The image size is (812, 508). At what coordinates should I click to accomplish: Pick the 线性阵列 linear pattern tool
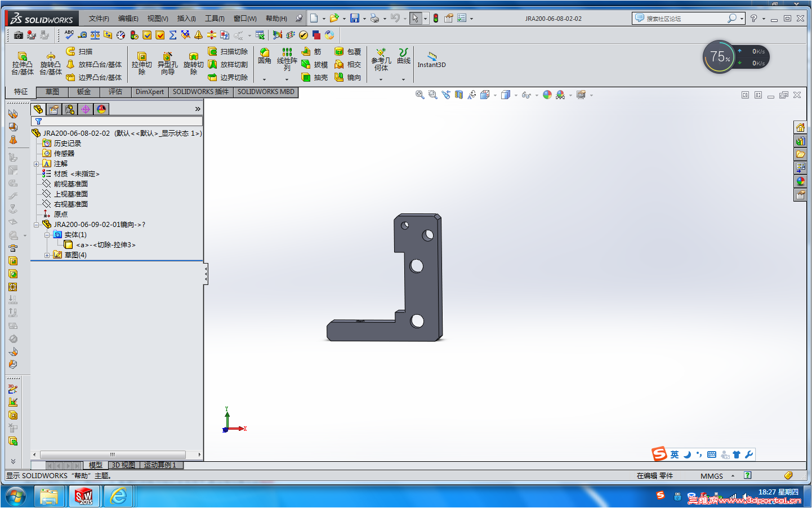tap(287, 59)
